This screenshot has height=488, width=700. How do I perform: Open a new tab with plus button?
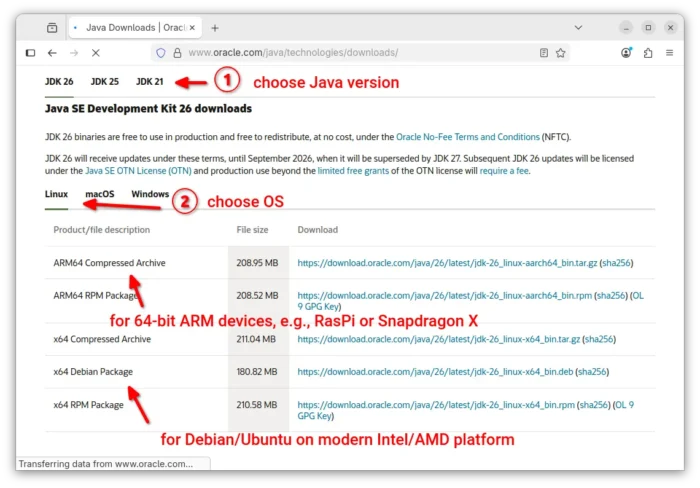tap(215, 28)
